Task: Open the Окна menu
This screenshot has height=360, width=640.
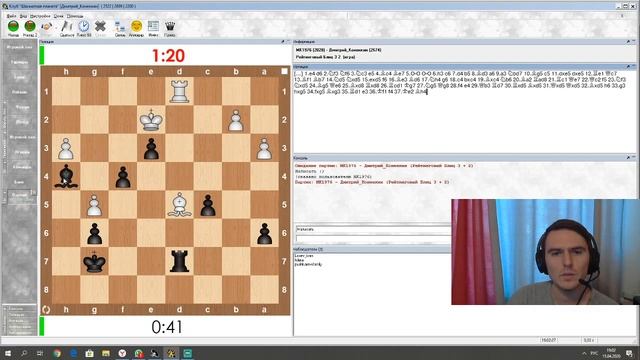Action: (x=58, y=16)
